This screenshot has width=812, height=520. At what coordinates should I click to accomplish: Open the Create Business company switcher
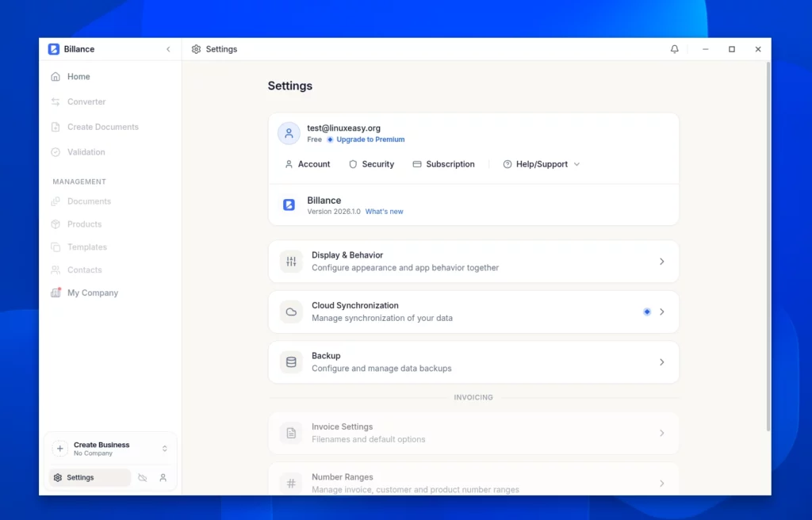[x=110, y=449]
